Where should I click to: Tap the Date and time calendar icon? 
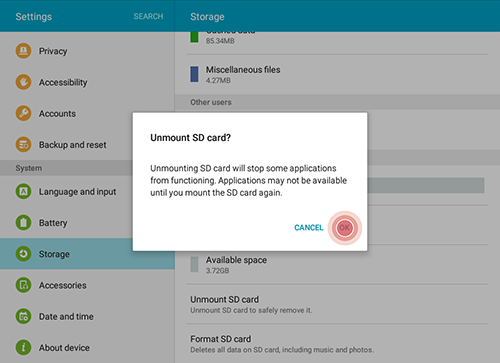pos(23,316)
